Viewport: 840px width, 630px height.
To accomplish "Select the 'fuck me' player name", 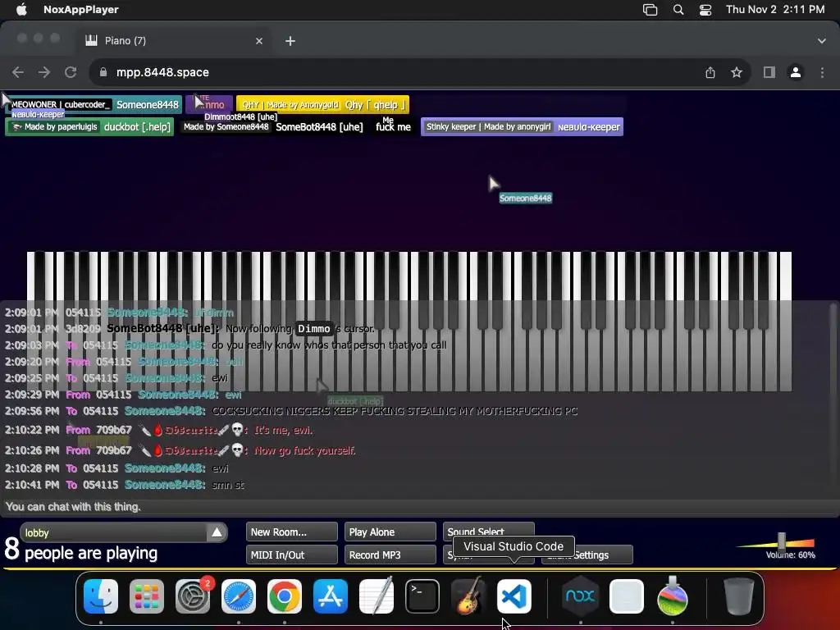I will [393, 127].
